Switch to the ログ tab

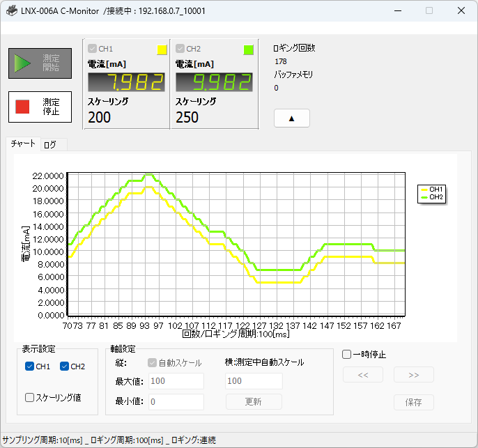51,145
